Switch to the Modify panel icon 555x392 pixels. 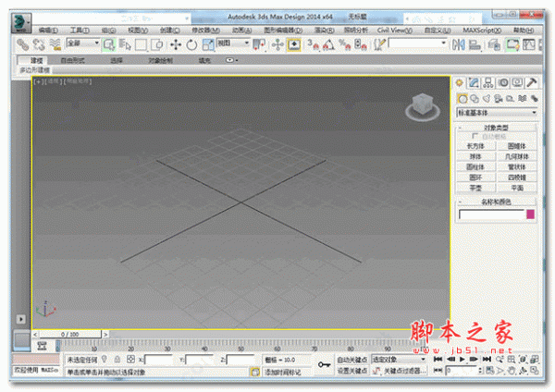(x=474, y=83)
